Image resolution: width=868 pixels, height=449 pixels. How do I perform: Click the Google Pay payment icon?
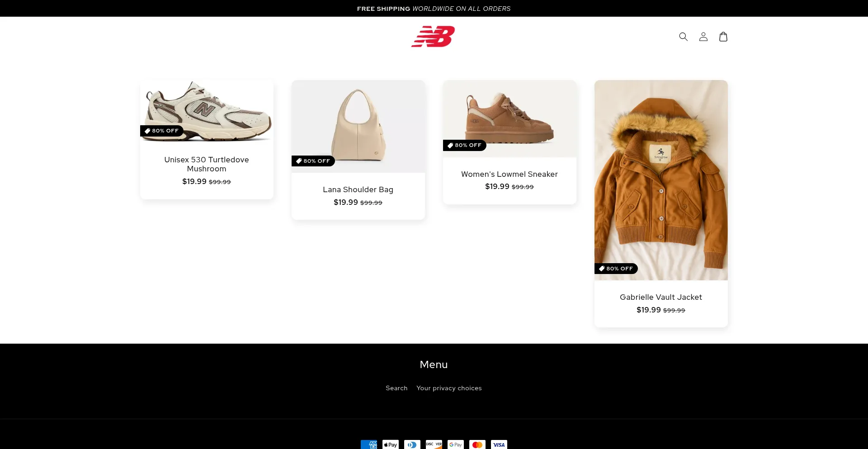tap(456, 445)
